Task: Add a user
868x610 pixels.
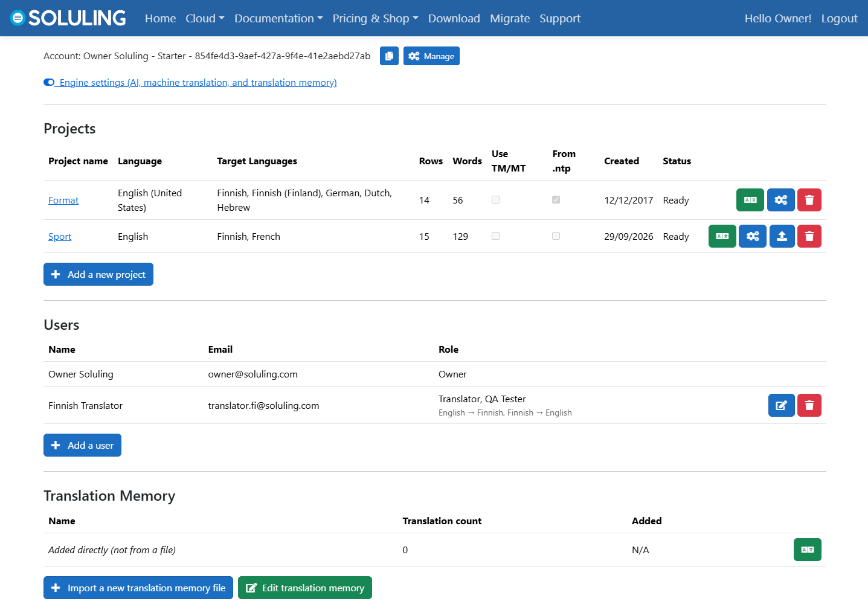Action: tap(82, 445)
